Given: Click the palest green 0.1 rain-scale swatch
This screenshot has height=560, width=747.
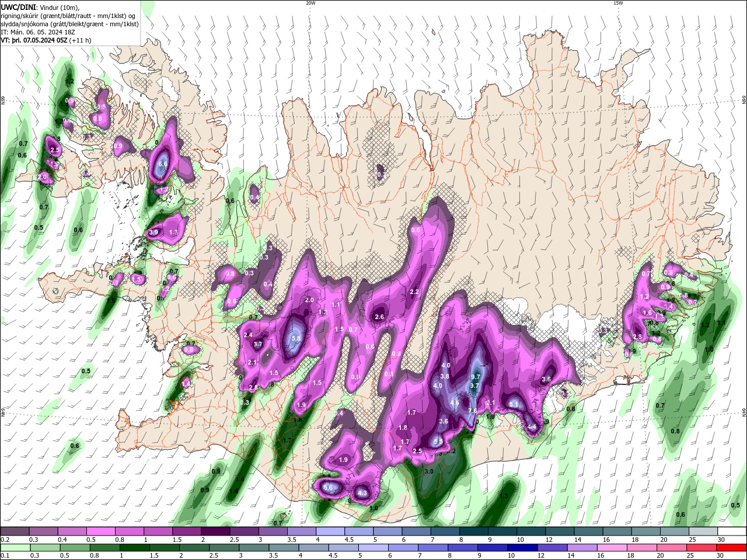Looking at the screenshot, I should [x=16, y=548].
